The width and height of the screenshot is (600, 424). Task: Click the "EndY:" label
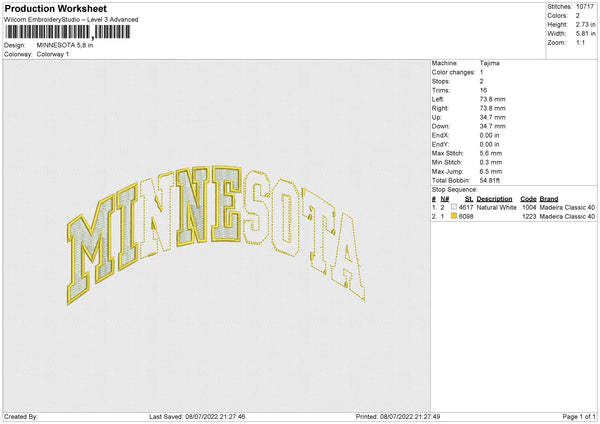pyautogui.click(x=440, y=144)
